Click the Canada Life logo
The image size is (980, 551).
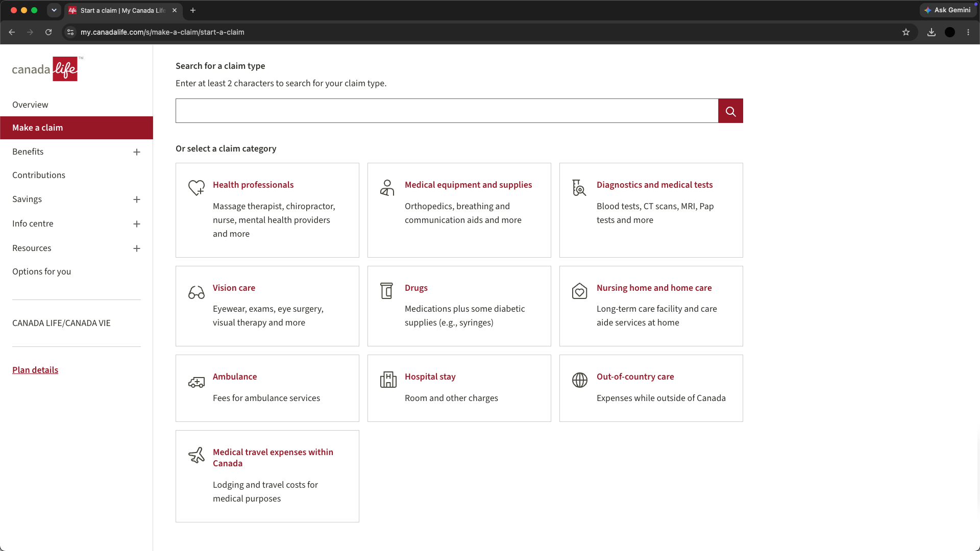click(x=47, y=69)
